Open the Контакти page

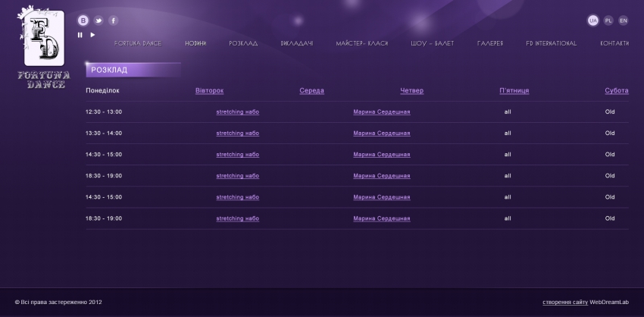coord(614,43)
